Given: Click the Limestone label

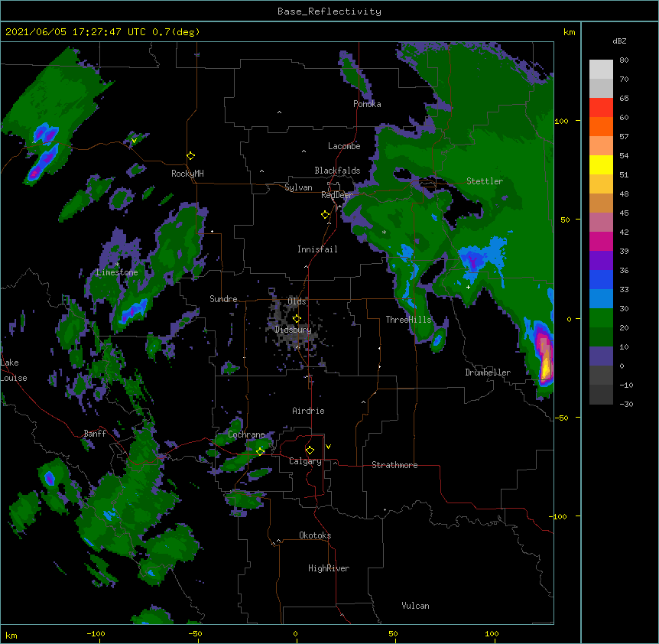Looking at the screenshot, I should 117,272.
